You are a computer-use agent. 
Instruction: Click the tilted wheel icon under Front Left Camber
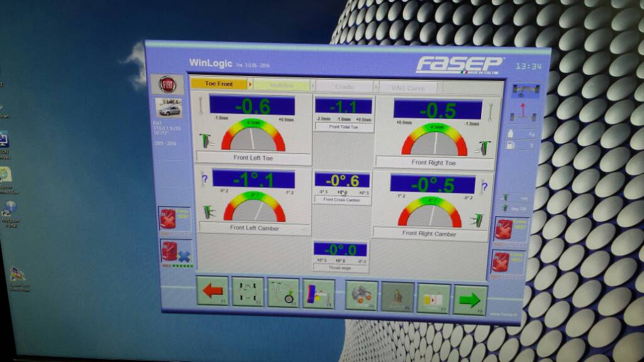click(x=209, y=212)
